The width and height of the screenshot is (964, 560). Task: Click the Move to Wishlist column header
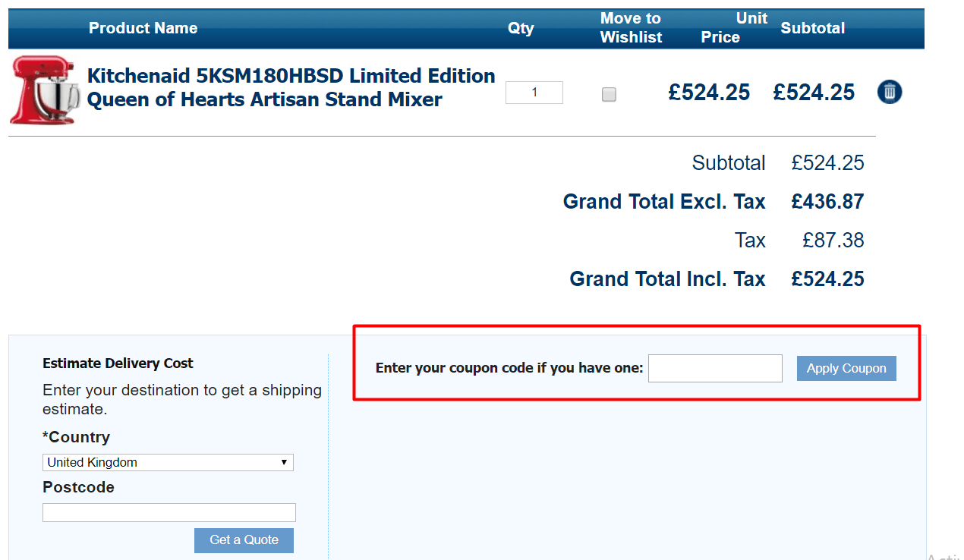630,27
